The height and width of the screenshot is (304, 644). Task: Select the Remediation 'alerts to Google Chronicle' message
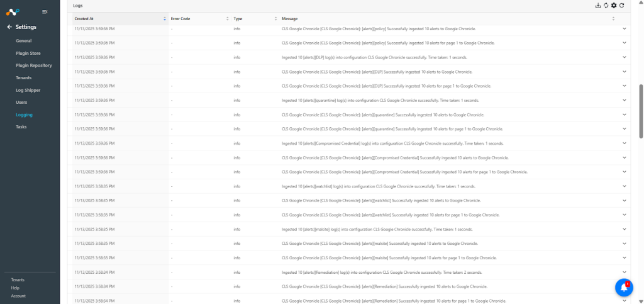[384, 286]
